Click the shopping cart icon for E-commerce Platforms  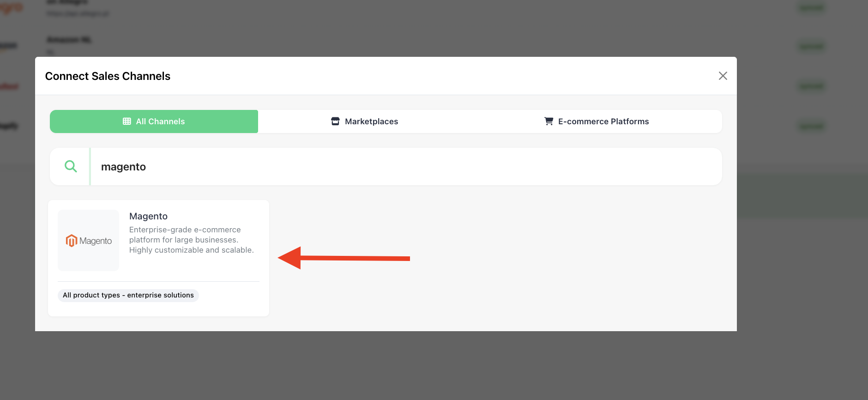549,121
